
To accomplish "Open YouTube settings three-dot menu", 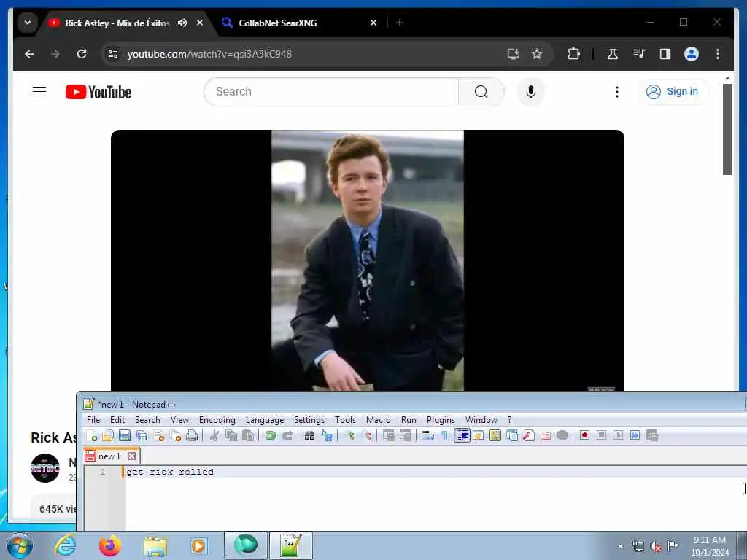I will point(617,91).
